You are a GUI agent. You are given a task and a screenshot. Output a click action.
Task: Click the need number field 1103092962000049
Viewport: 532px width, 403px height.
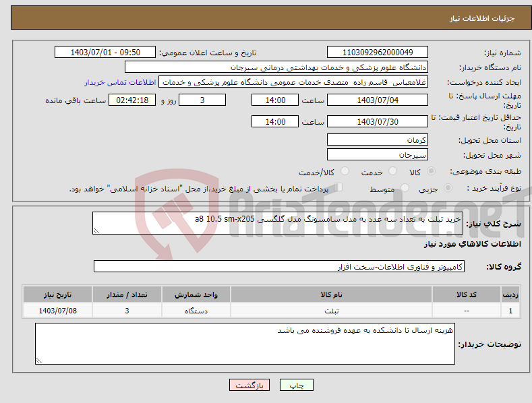click(378, 53)
